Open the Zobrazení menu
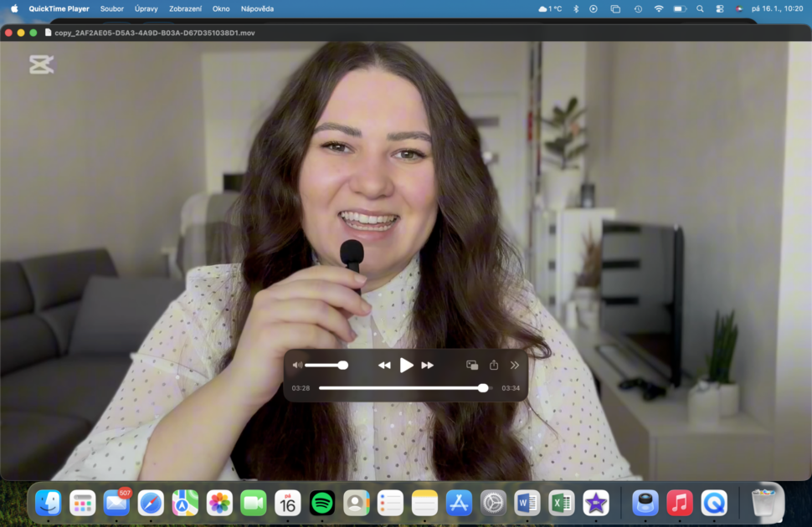The height and width of the screenshot is (527, 812). click(x=185, y=8)
